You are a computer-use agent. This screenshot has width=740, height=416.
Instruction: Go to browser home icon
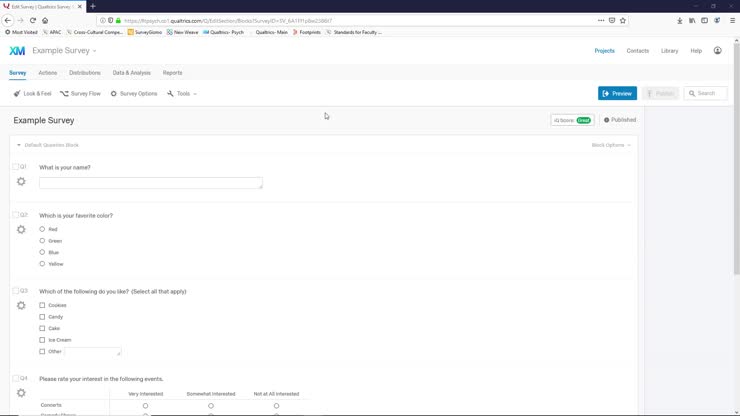tap(45, 20)
